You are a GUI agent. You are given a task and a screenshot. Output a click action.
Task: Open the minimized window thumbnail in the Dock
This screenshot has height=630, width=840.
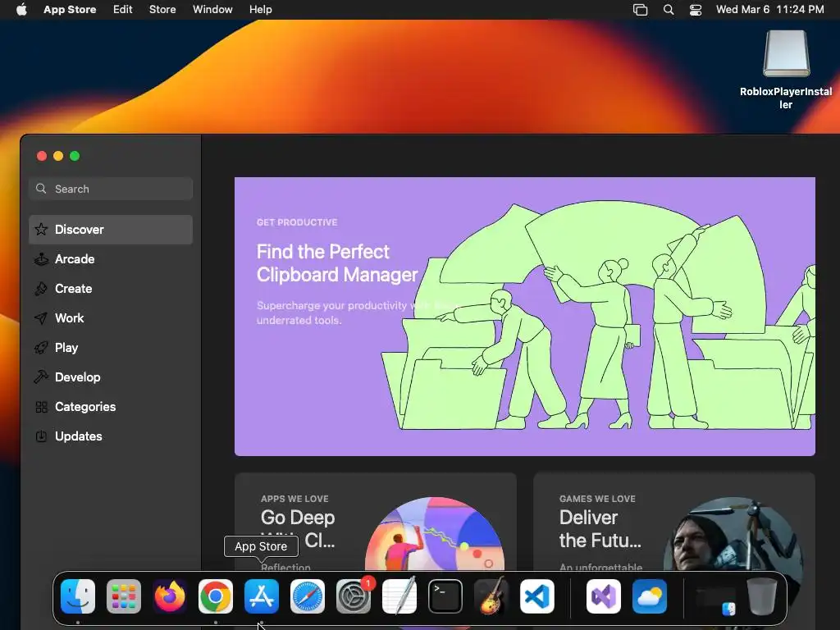pos(715,600)
